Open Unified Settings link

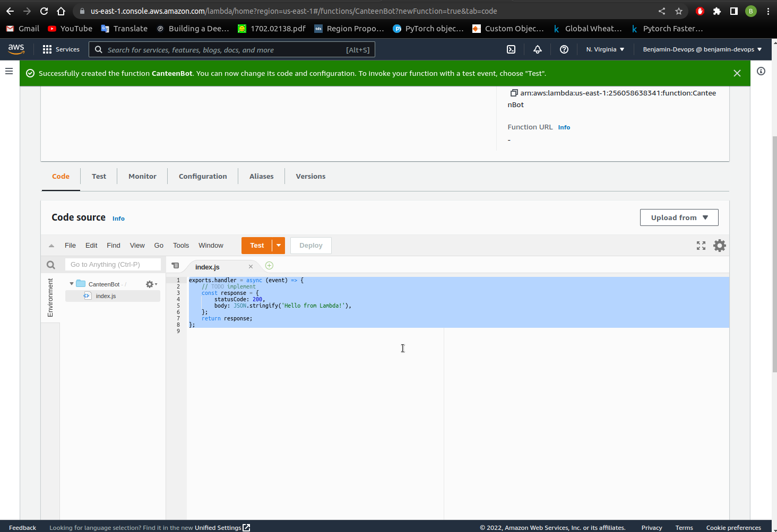pyautogui.click(x=222, y=528)
